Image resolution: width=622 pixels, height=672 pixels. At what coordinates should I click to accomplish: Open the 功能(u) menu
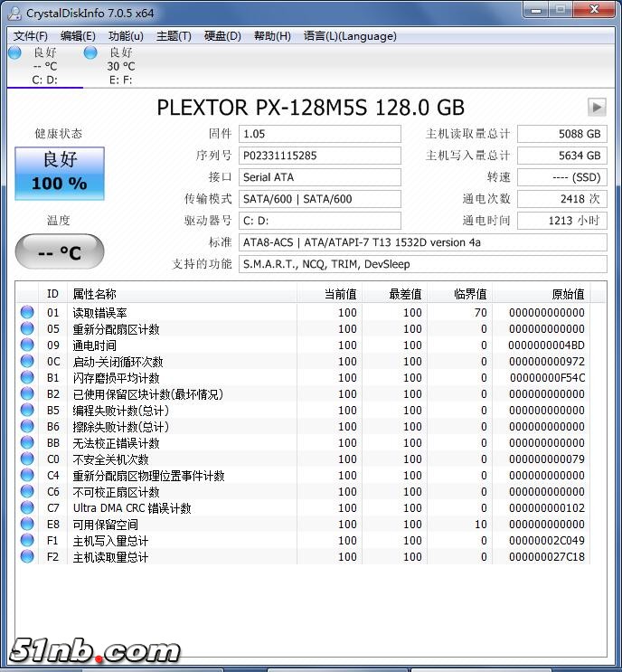(126, 36)
